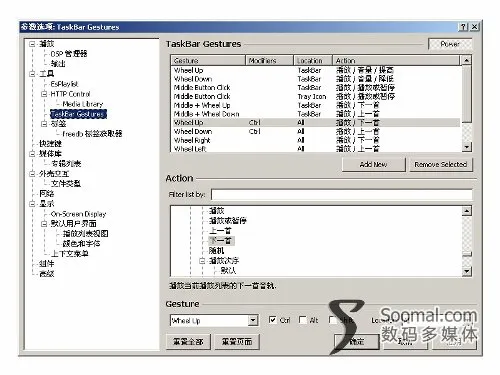Select 颜色和字体 in the tree
The image size is (500, 375).
[81, 244]
